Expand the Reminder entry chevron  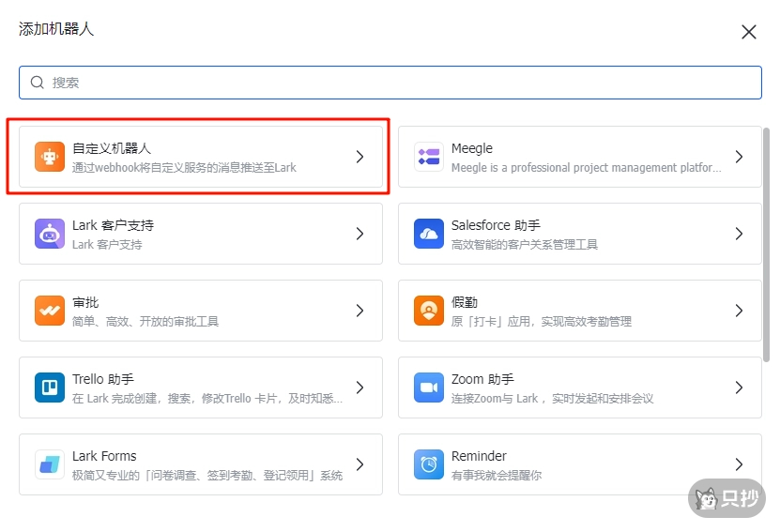pos(739,464)
